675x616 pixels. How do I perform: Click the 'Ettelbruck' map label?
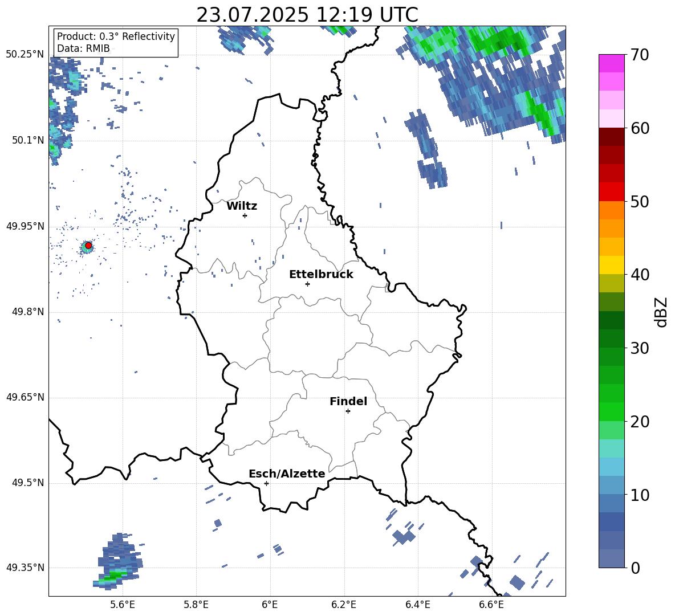321,275
